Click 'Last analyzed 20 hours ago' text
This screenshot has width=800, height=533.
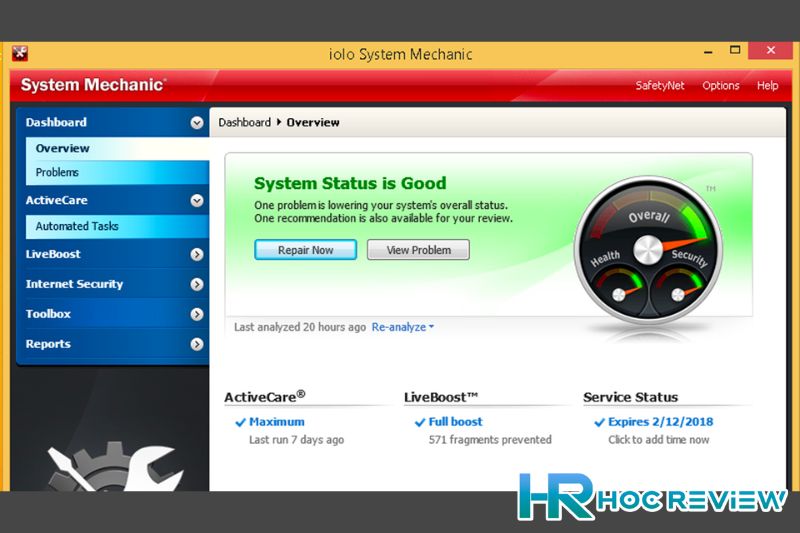pos(300,327)
